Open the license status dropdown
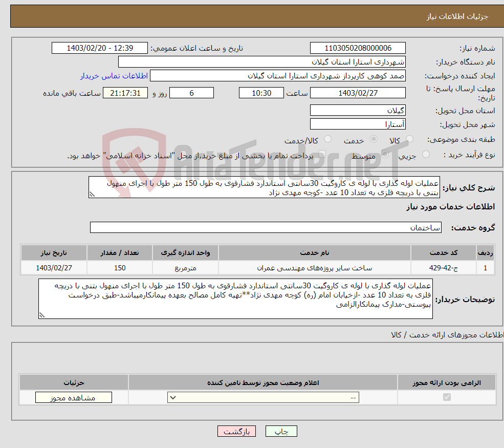The height and width of the screenshot is (448, 504). click(263, 397)
